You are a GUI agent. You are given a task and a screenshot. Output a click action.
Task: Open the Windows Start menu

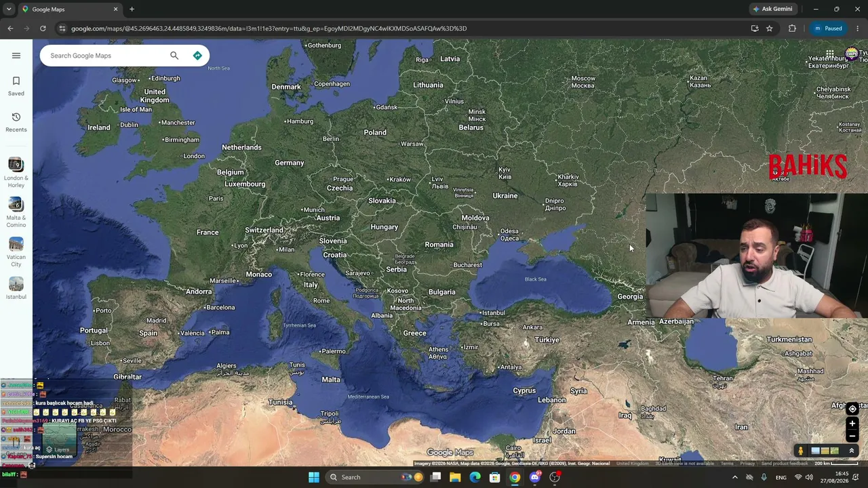coord(314,477)
